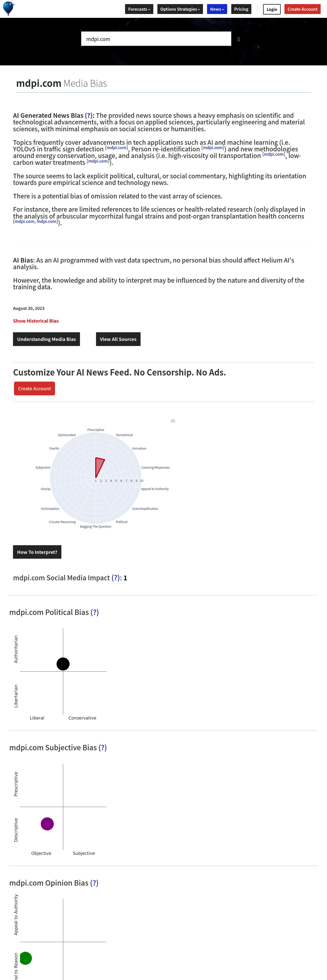Click the Helium balloon logo icon

point(8,8)
